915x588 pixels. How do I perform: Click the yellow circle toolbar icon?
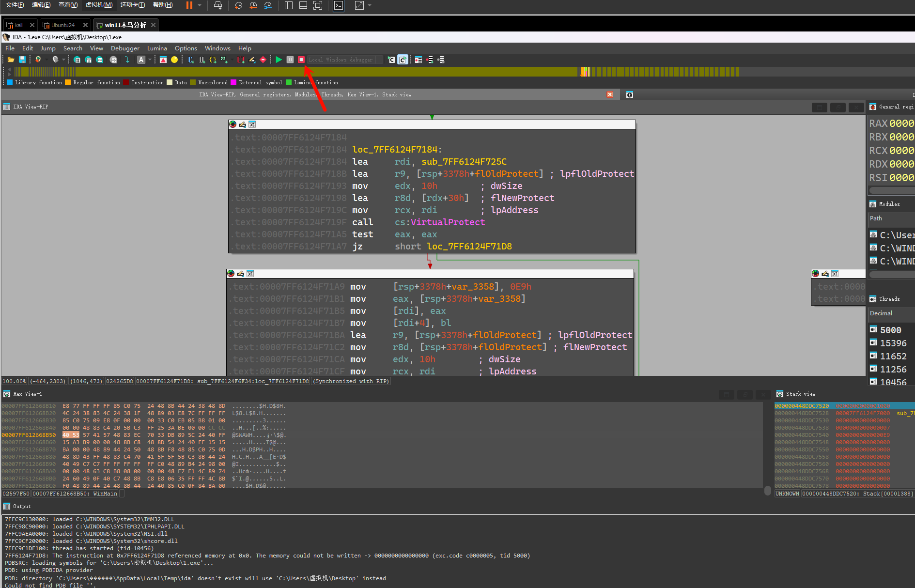(174, 60)
